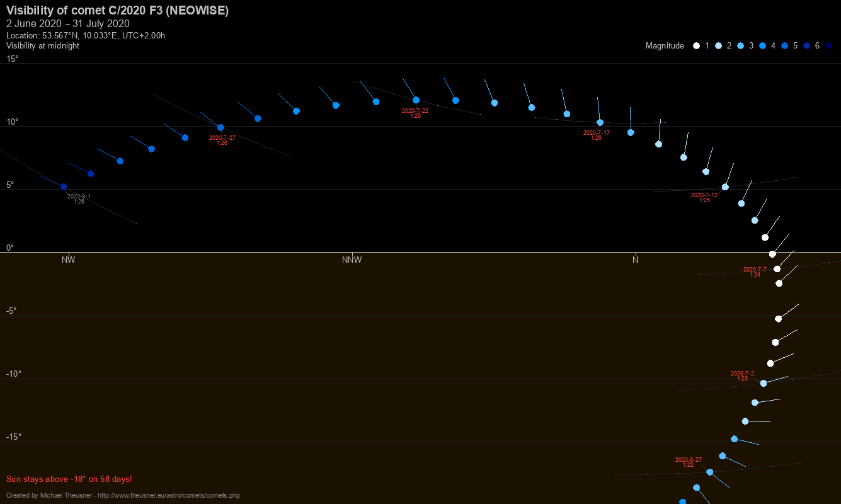Click the comet marker dated 2020-7-2

click(764, 383)
